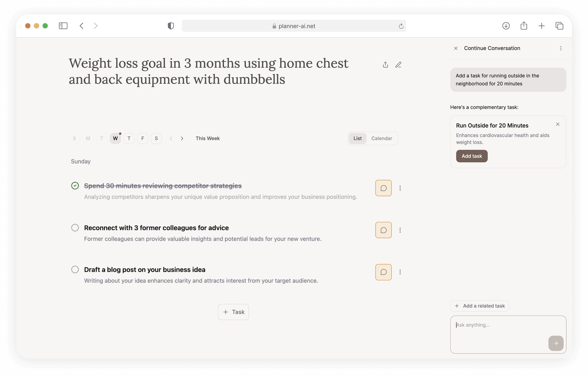Open more options for competitor strategies task
The image size is (588, 376).
(400, 188)
